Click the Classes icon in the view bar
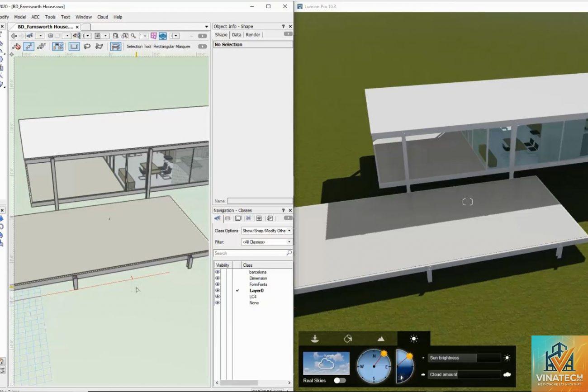588x392 pixels. click(x=30, y=36)
